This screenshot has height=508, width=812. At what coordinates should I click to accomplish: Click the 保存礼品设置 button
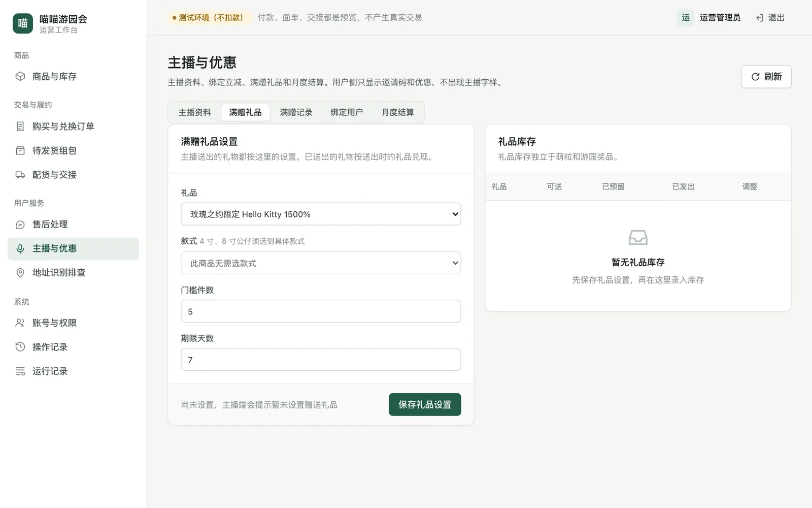click(x=425, y=404)
